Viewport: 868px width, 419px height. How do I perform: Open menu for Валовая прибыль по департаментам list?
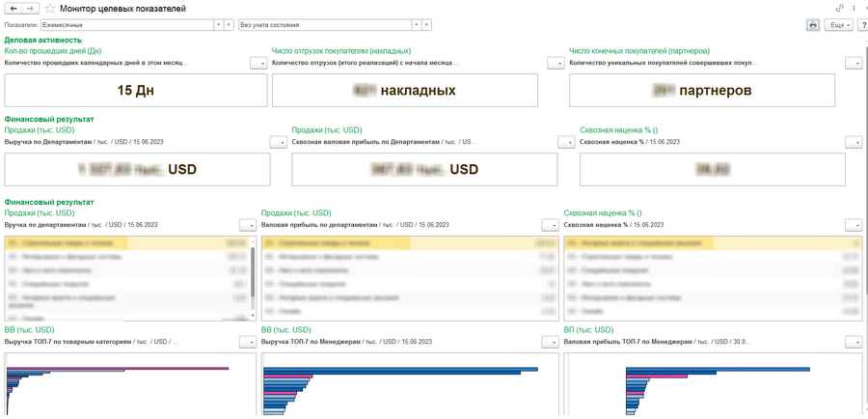tap(550, 225)
